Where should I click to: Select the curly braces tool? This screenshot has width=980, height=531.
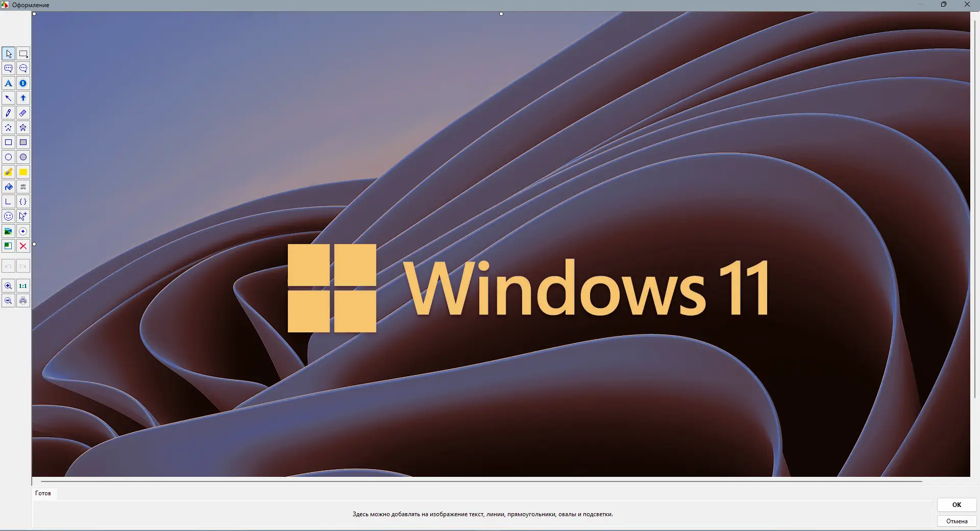click(23, 202)
